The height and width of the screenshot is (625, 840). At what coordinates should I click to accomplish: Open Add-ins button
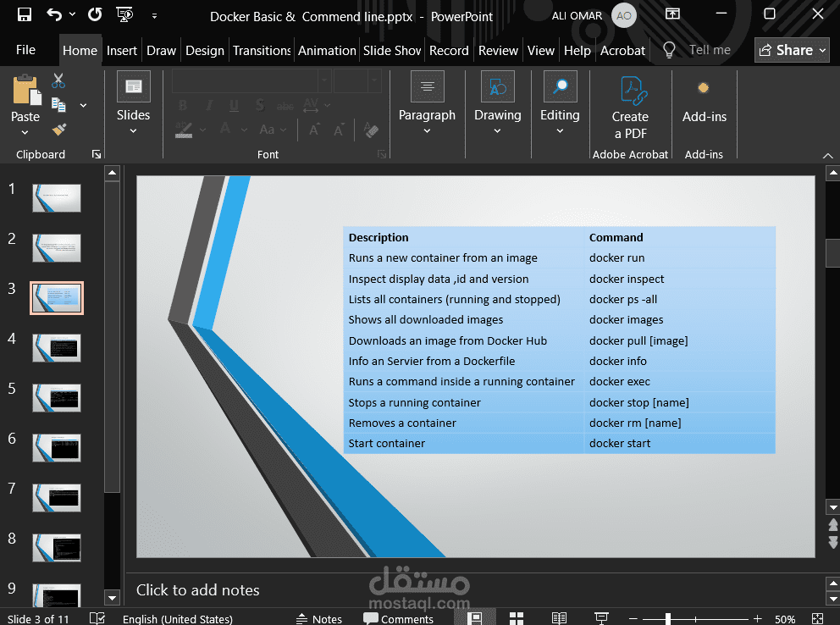[704, 102]
